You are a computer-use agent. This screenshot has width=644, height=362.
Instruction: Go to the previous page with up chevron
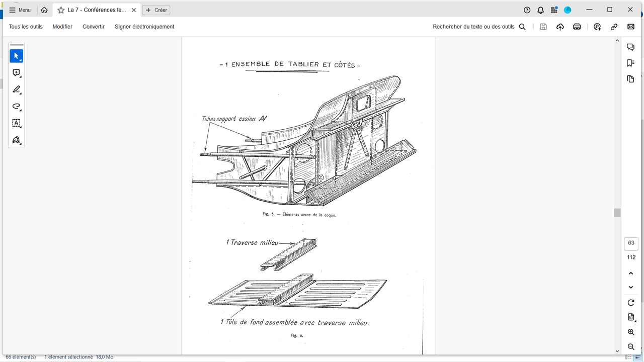pos(631,274)
